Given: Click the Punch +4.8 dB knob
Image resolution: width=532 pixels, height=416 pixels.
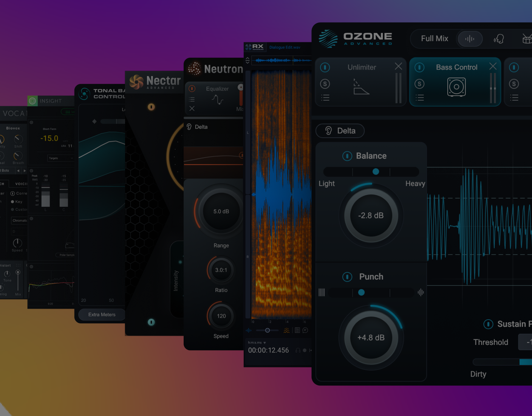Looking at the screenshot, I should [x=371, y=338].
